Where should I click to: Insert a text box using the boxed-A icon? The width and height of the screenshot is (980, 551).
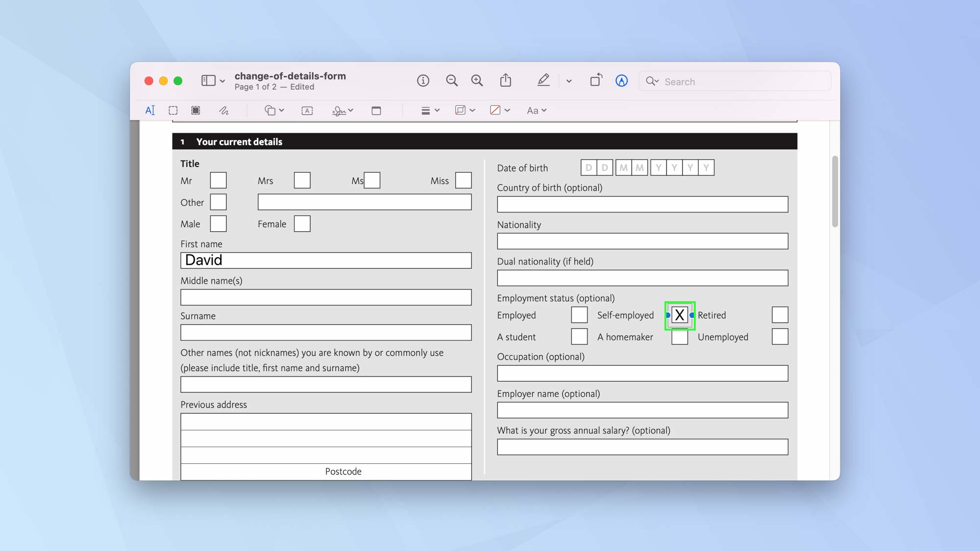[x=306, y=111]
